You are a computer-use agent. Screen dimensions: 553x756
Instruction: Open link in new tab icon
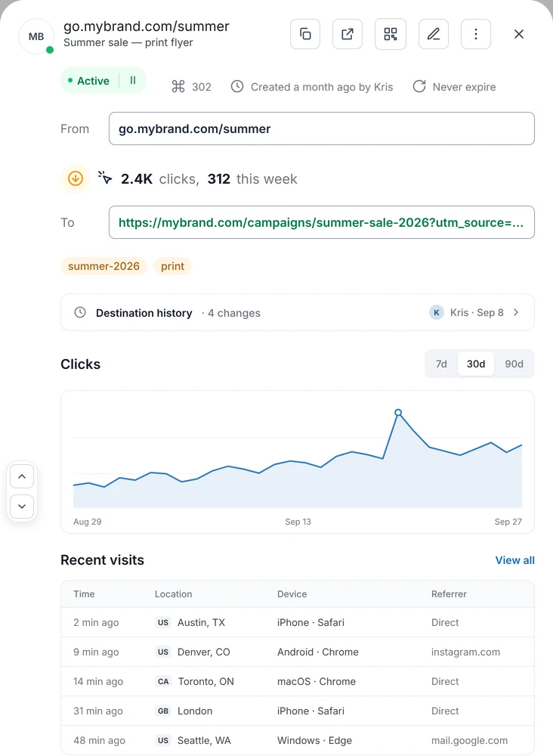tap(348, 34)
